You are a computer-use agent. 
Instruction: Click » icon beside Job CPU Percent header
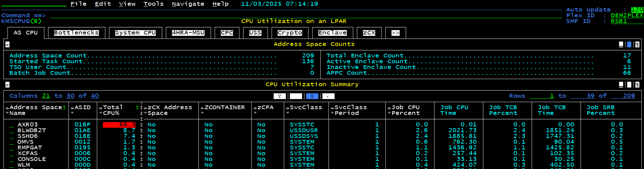pos(389,108)
